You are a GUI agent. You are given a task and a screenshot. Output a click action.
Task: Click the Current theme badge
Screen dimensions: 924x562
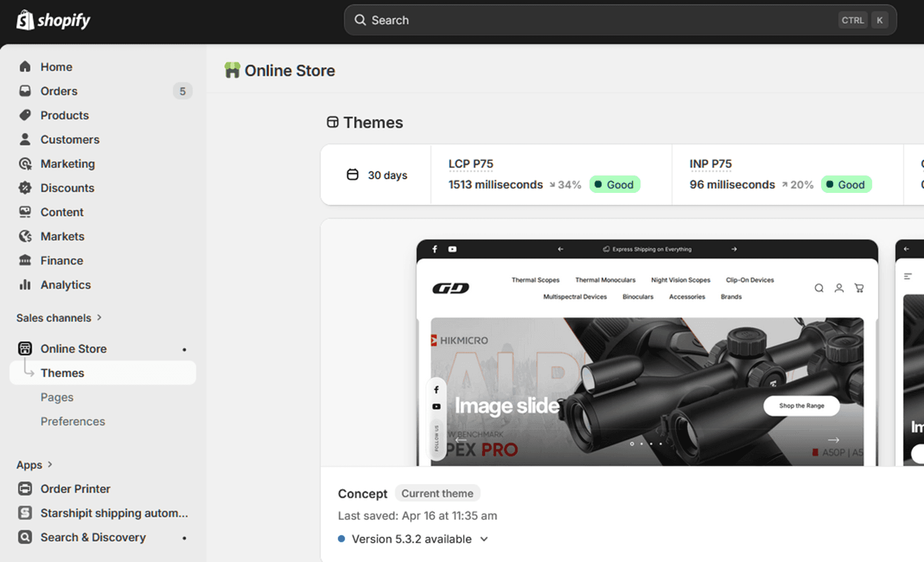pyautogui.click(x=437, y=493)
